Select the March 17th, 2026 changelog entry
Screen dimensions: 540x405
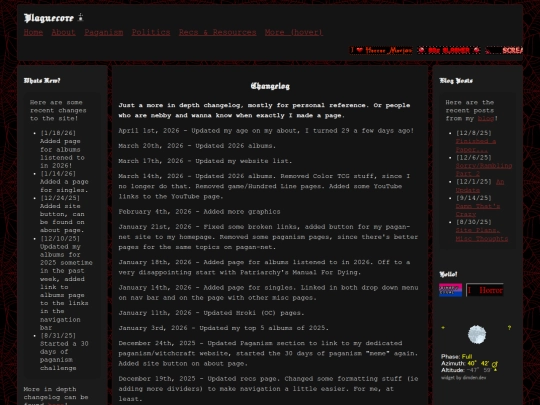(x=205, y=161)
